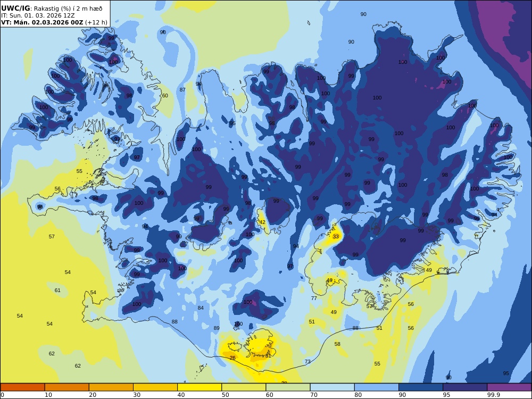This screenshot has width=532, height=399.
Task: Pick the bright yellow 40–50 legend swatch
Action: coord(199,387)
